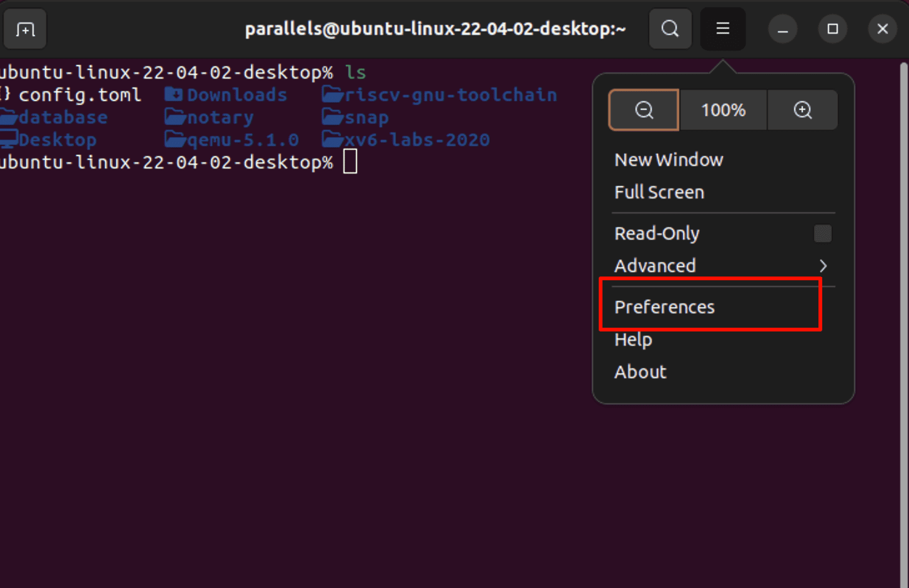The width and height of the screenshot is (909, 588).
Task: Expand the Advanced submenu arrow
Action: (823, 266)
